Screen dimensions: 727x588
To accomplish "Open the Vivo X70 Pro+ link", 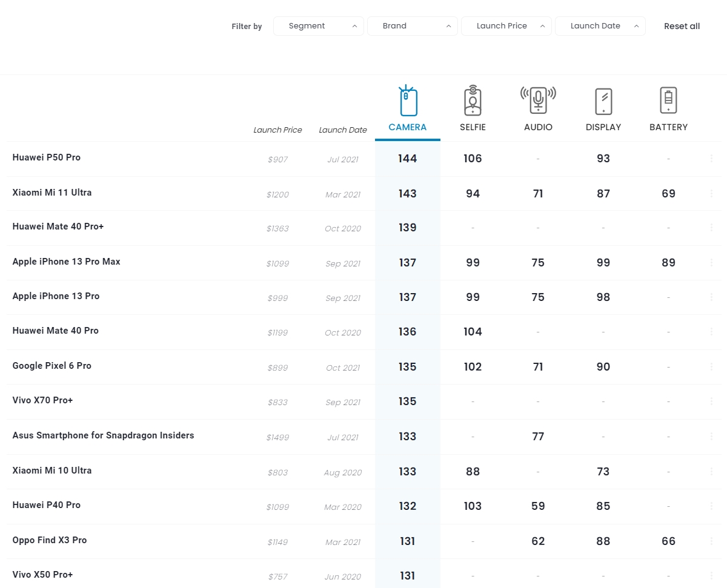I will tap(42, 400).
